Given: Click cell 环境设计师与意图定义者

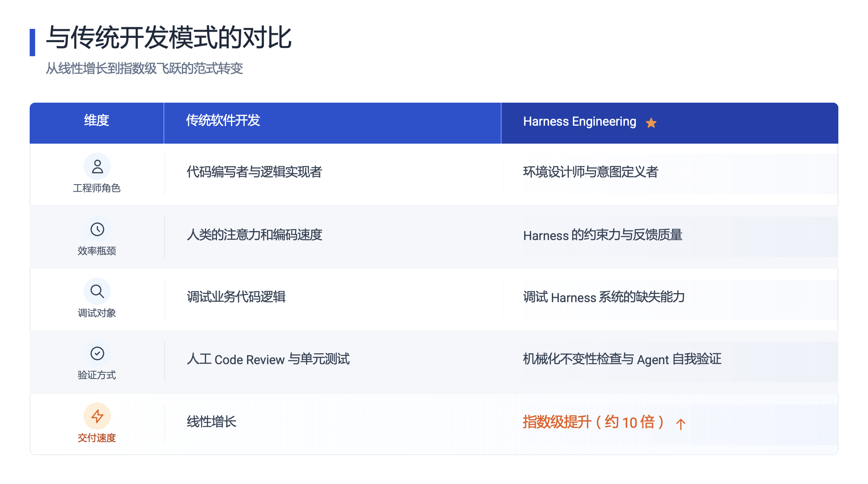Looking at the screenshot, I should coord(591,172).
